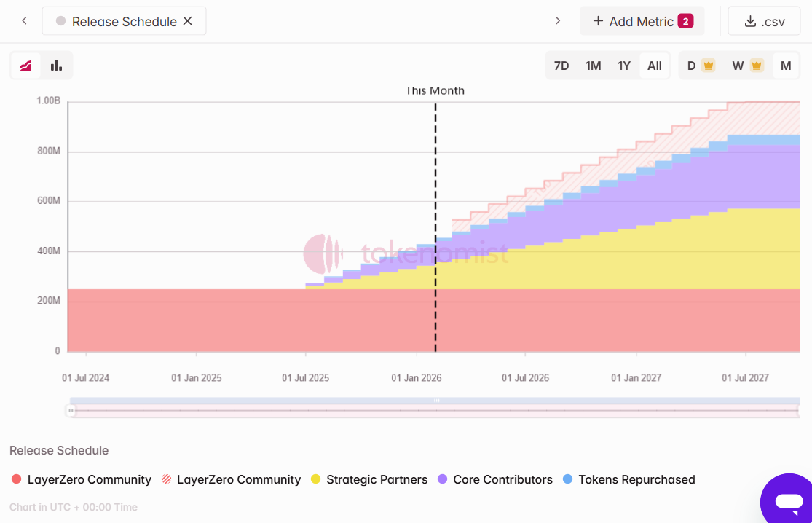Select the 1Y time range
Image resolution: width=812 pixels, height=523 pixels.
click(x=624, y=66)
